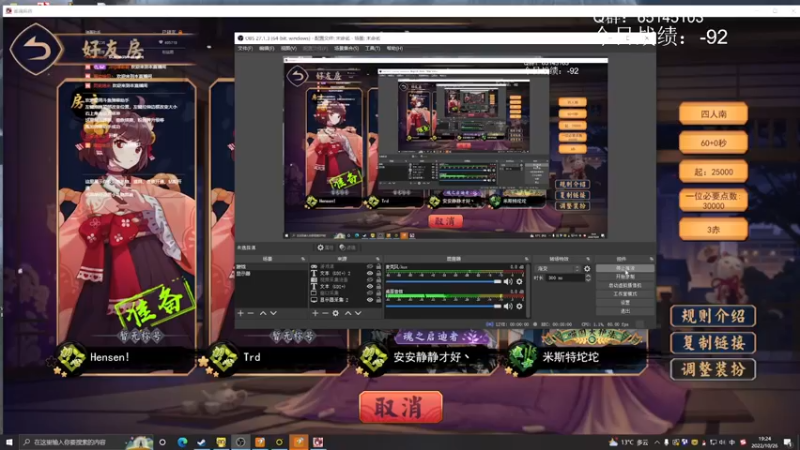Click Properties gear button above Scenes panel
The image size is (800, 450).
(x=325, y=247)
